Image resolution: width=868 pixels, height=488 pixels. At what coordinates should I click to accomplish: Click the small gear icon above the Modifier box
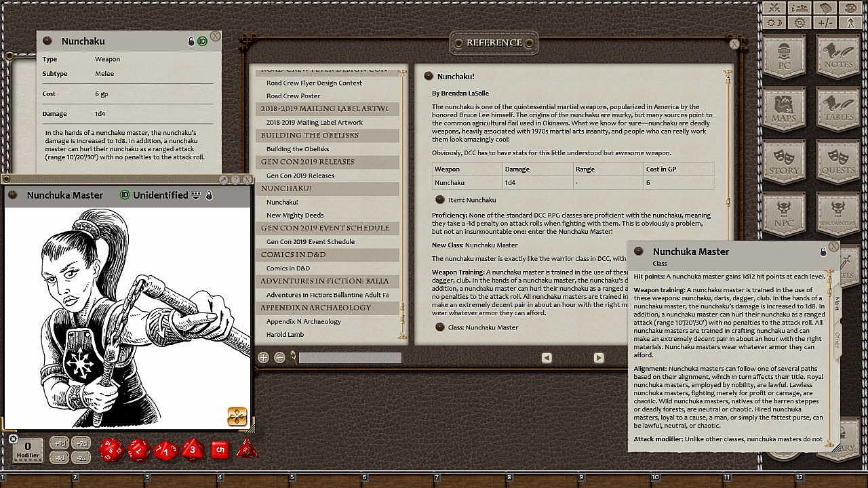13,439
